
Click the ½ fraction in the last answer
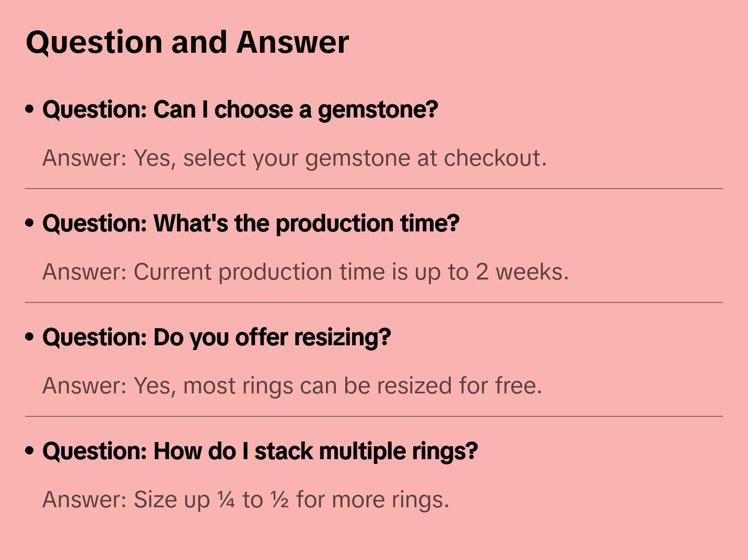tap(279, 500)
